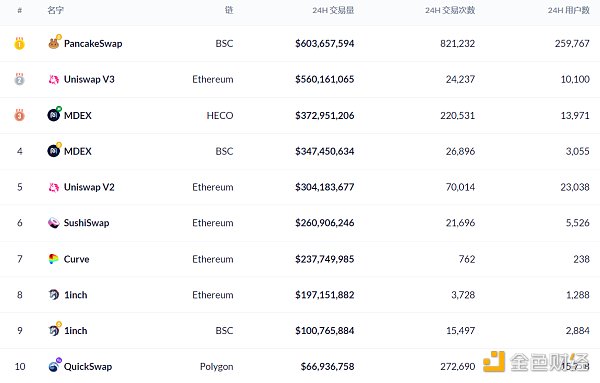The width and height of the screenshot is (600, 383).
Task: Click the bronze third-place medal icon
Action: [x=20, y=115]
